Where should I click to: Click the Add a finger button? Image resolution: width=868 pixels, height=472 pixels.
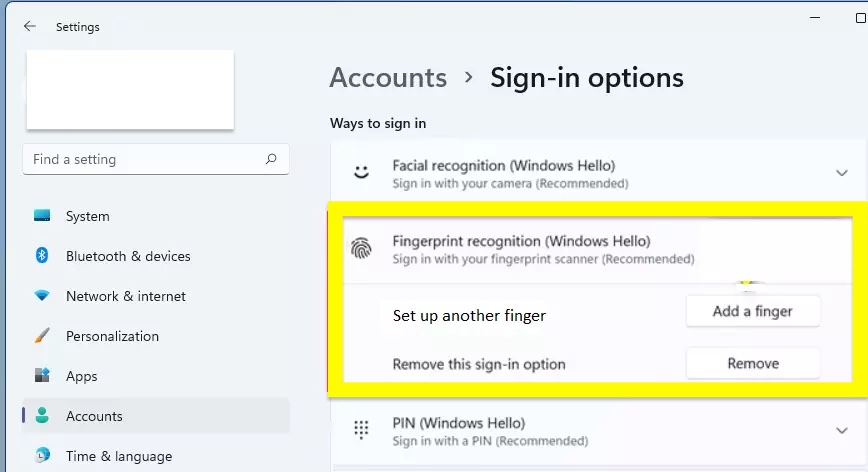tap(753, 311)
